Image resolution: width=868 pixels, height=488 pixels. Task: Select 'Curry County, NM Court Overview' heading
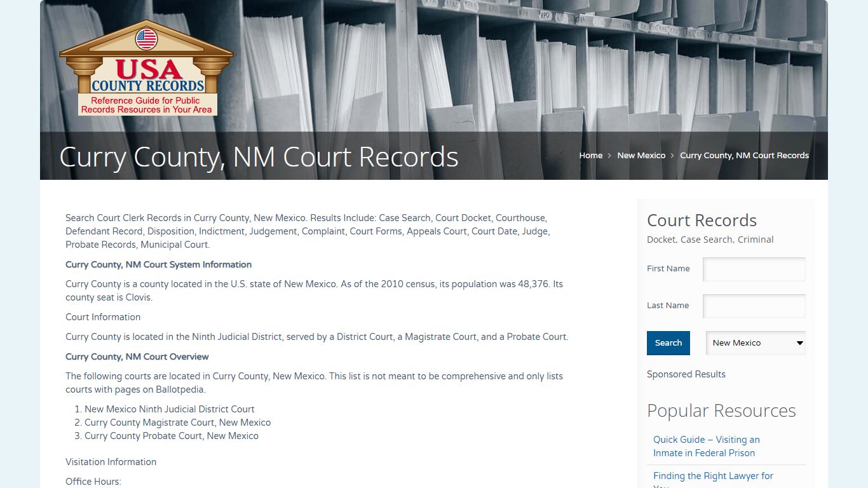pos(137,356)
